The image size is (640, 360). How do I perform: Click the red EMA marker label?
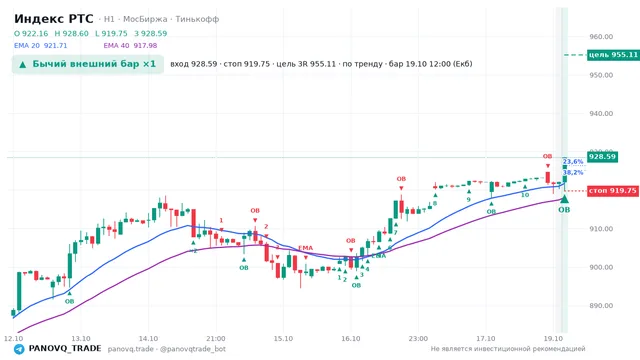pos(305,248)
